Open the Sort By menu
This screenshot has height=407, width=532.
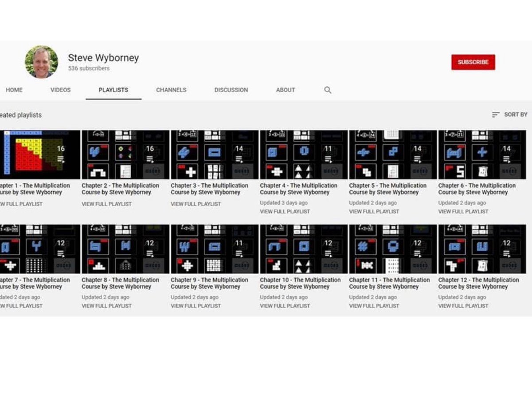click(509, 115)
